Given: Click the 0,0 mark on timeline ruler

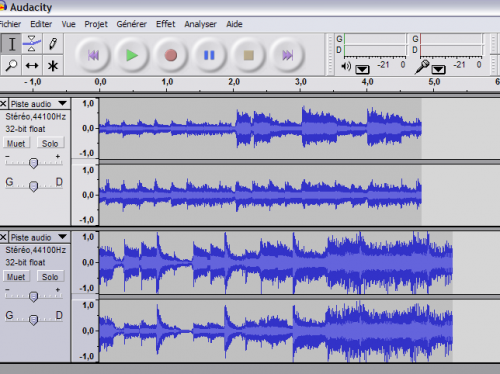Looking at the screenshot, I should 100,82.
